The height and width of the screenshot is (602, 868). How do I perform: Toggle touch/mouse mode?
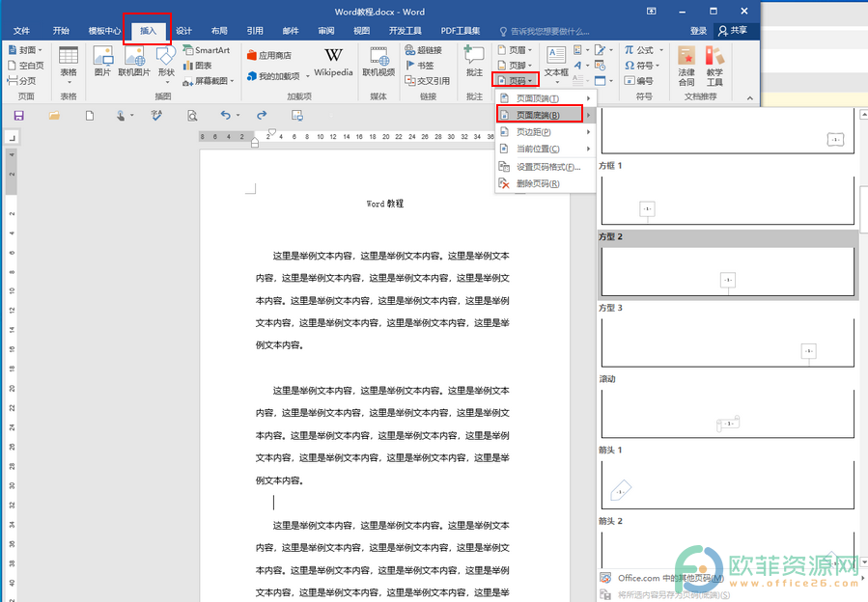(x=122, y=115)
